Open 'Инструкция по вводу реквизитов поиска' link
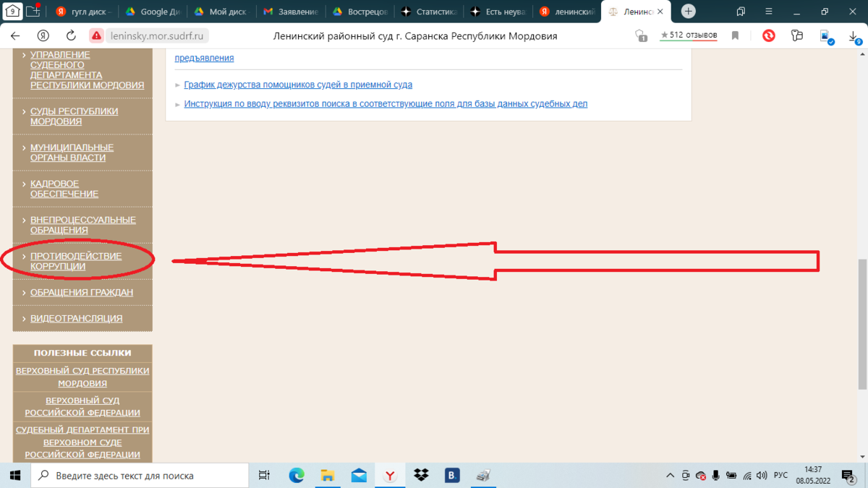Viewport: 868px width, 488px height. click(386, 103)
